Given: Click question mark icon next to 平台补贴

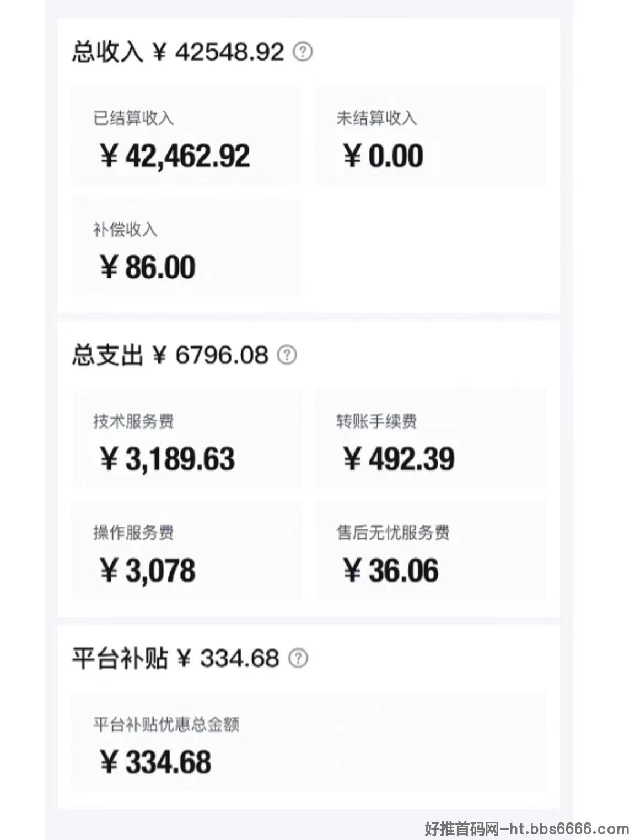Looking at the screenshot, I should [x=298, y=658].
